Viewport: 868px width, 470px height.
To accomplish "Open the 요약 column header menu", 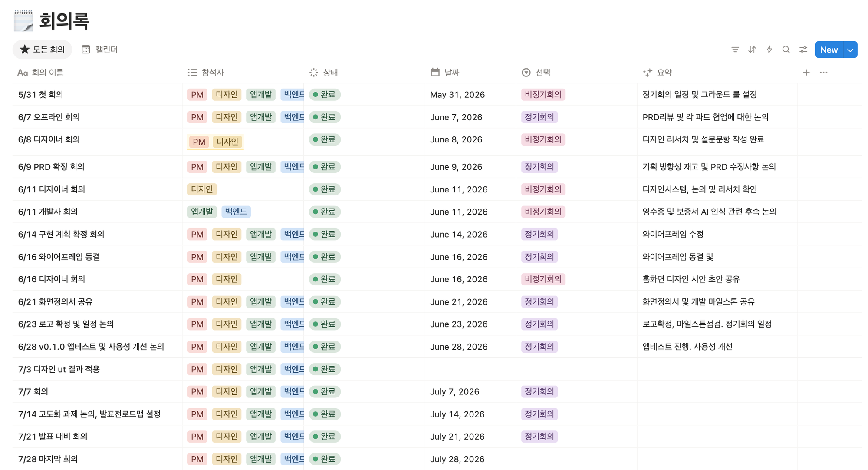I will (657, 73).
